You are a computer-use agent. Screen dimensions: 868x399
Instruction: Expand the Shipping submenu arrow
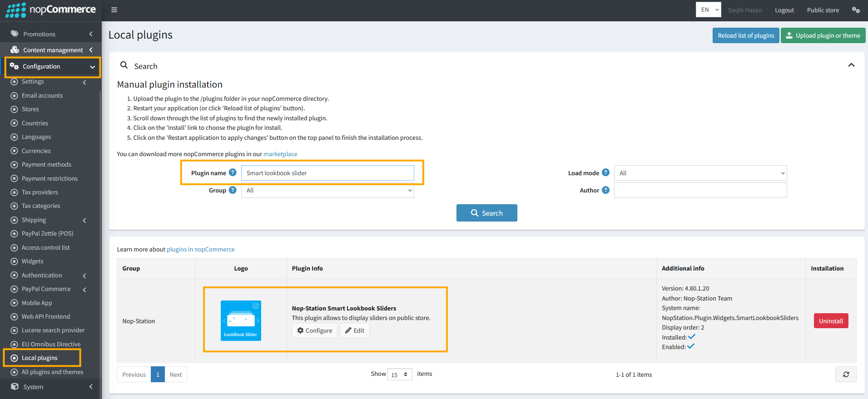(84, 220)
